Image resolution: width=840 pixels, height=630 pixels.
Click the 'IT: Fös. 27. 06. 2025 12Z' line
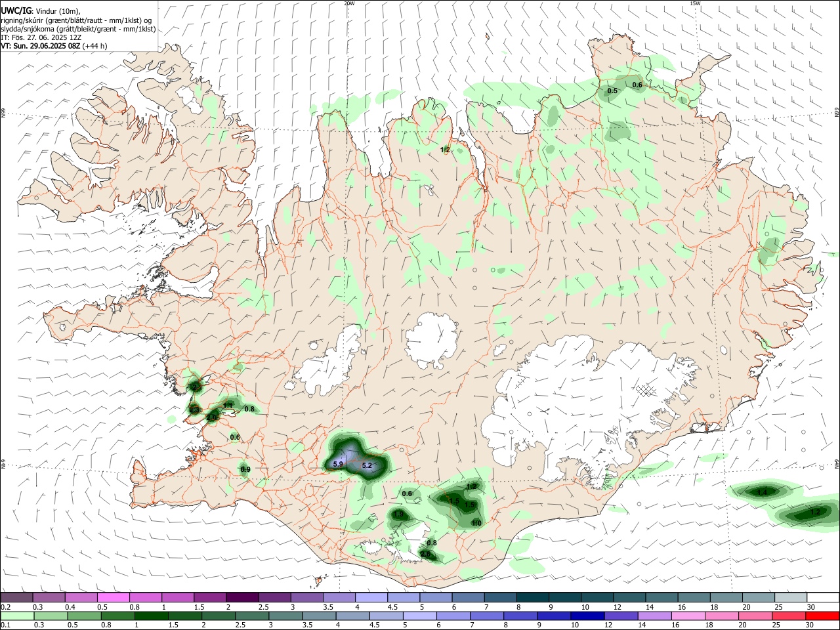(41, 37)
